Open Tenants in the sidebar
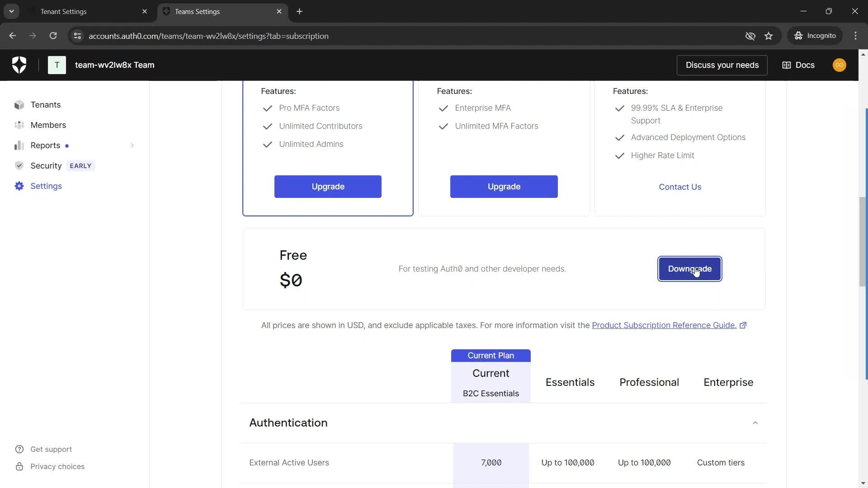 45,105
